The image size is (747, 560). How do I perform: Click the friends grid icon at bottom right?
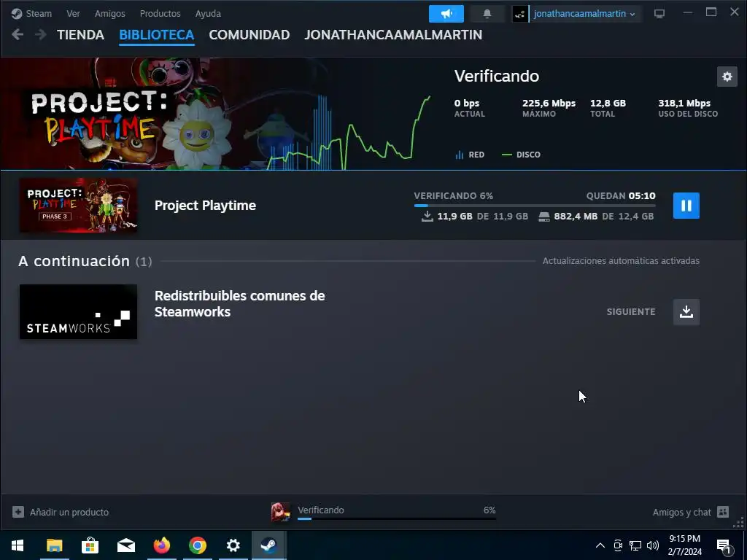click(723, 512)
